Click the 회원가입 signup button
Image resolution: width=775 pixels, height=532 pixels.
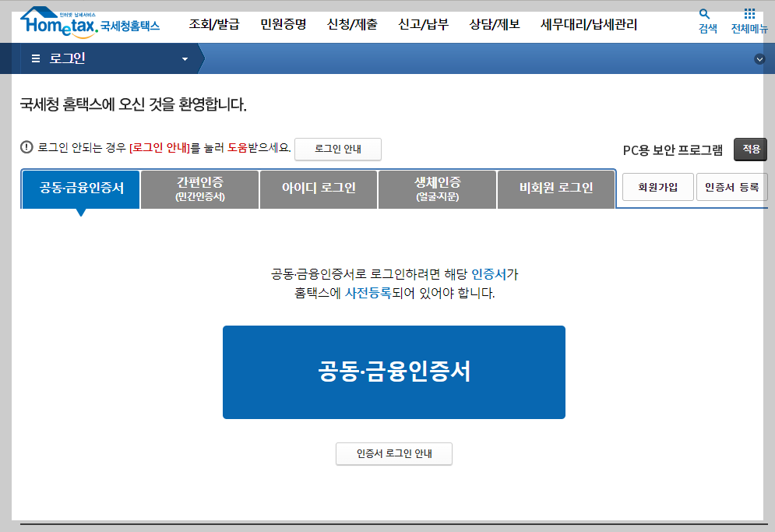coord(657,187)
